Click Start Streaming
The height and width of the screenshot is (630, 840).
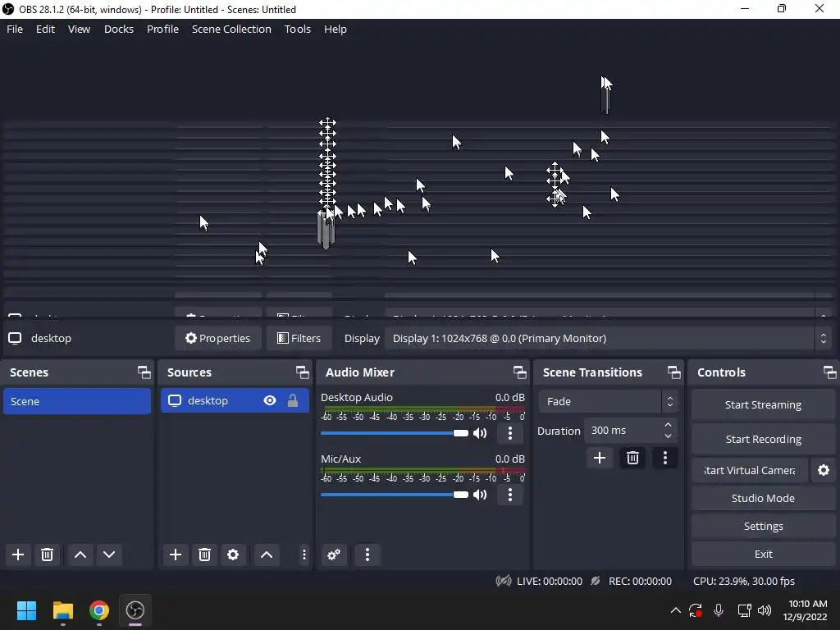pos(763,405)
